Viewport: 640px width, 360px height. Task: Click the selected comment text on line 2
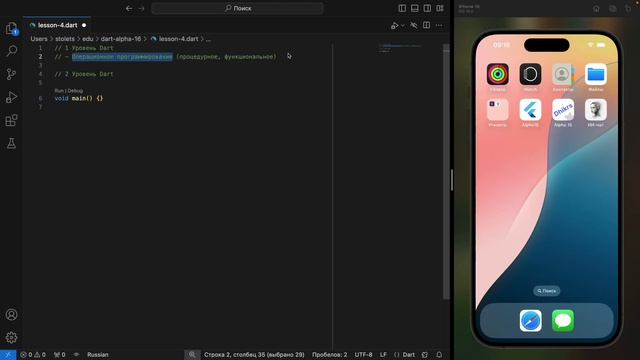tap(122, 57)
